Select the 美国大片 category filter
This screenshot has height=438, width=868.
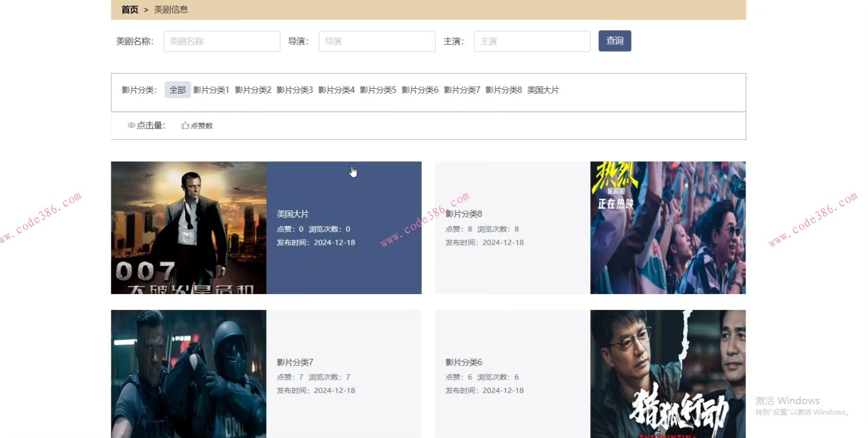(x=543, y=89)
